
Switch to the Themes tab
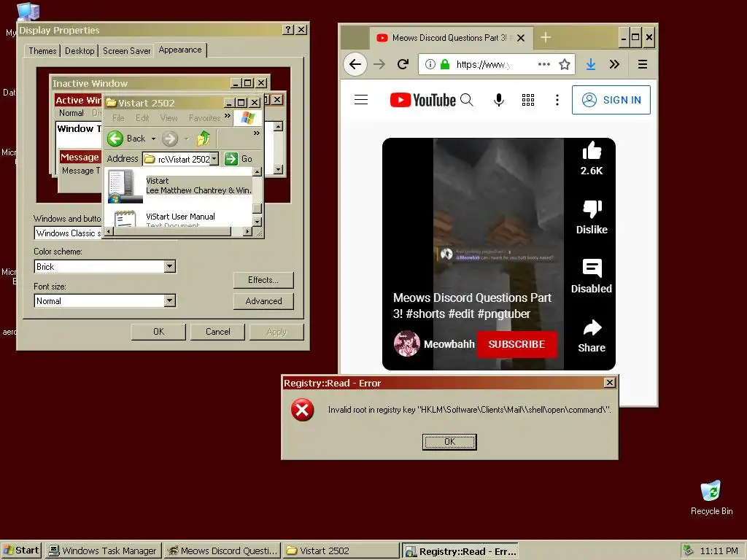[42, 50]
